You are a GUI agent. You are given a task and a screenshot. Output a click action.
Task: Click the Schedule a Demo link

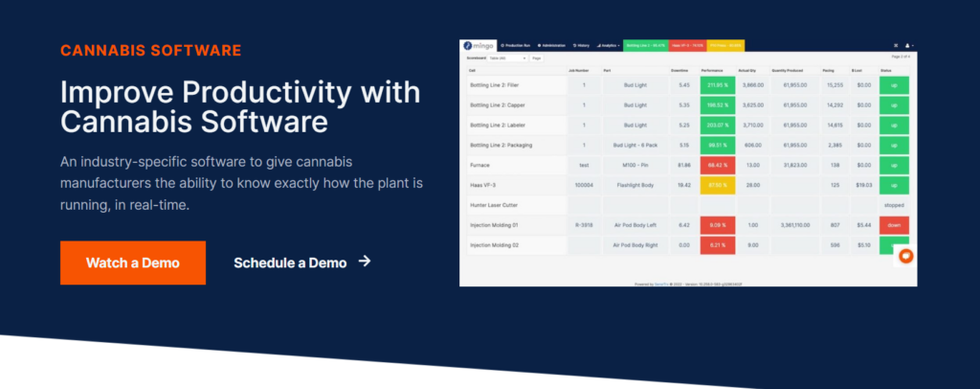coord(289,263)
